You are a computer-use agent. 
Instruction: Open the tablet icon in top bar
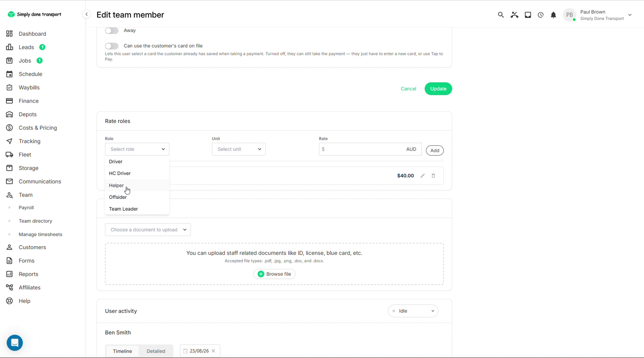[528, 15]
